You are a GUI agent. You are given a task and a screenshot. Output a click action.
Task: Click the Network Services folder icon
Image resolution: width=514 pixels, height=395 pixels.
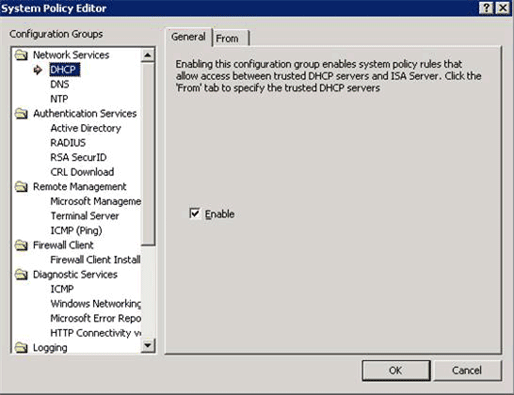pos(22,55)
